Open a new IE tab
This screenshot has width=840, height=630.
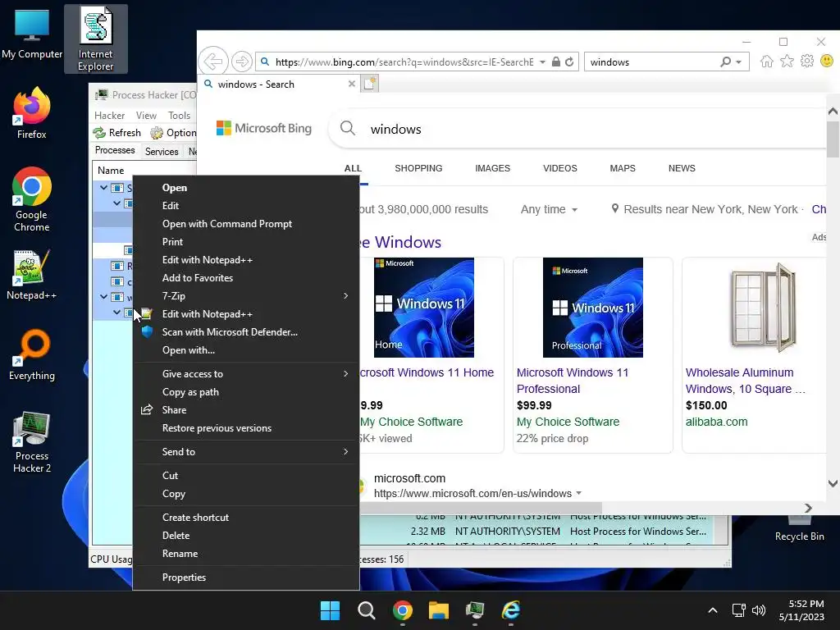(370, 84)
